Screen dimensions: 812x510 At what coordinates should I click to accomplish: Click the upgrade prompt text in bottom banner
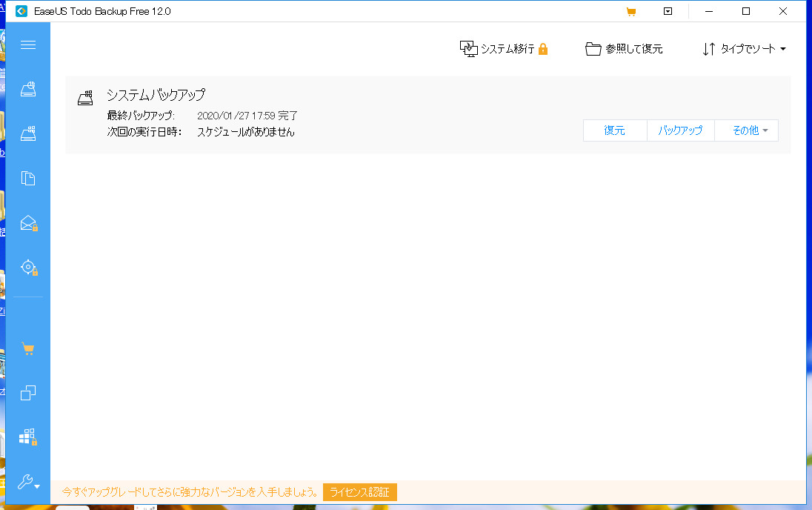[190, 492]
